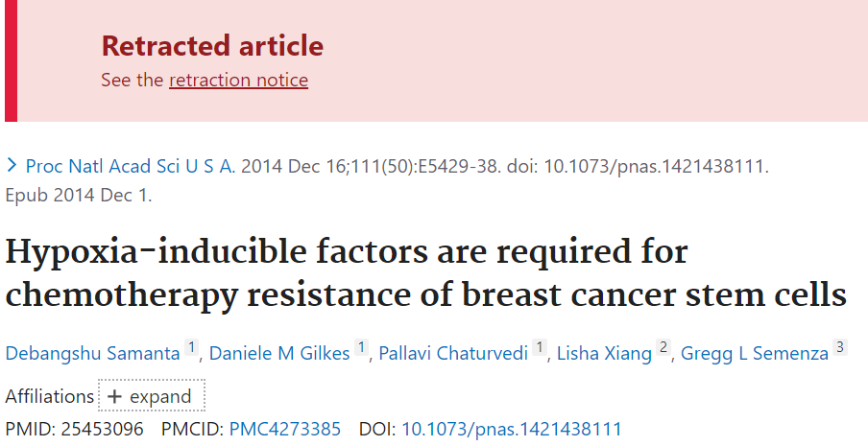The image size is (868, 446).
Task: Select author Pallavi Chaturvedi
Action: tap(453, 353)
